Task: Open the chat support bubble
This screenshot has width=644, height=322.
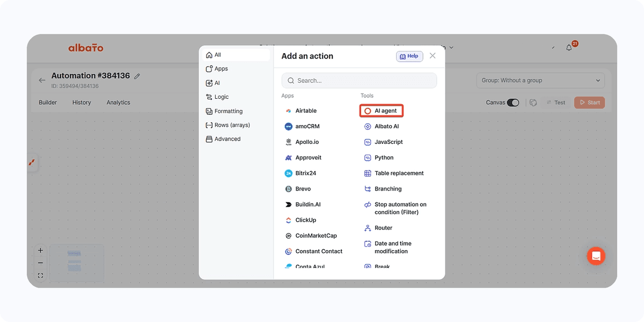Action: tap(596, 256)
